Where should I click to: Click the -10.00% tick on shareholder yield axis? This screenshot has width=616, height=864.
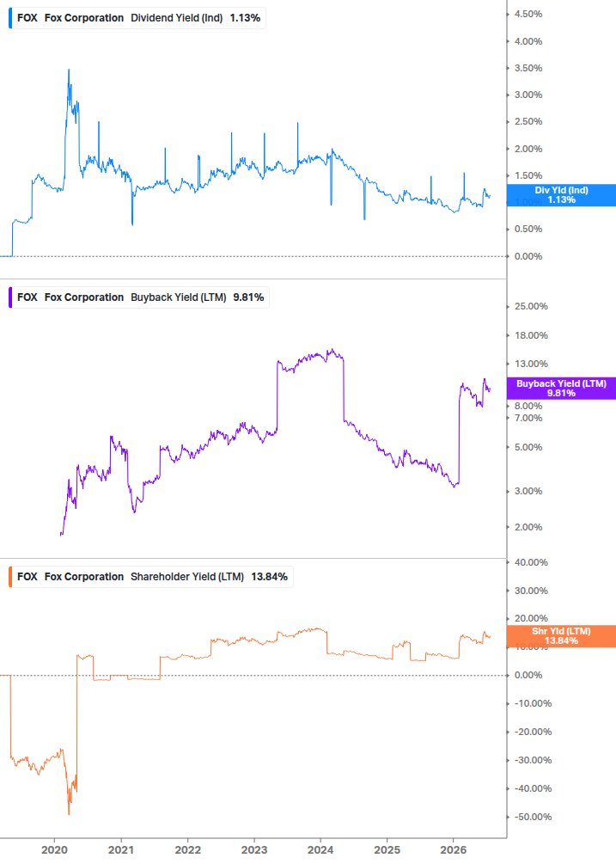coord(533,703)
